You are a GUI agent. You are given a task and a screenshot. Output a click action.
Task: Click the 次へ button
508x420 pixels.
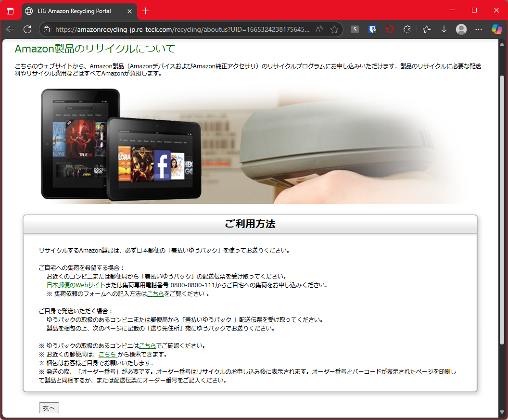[x=49, y=407]
